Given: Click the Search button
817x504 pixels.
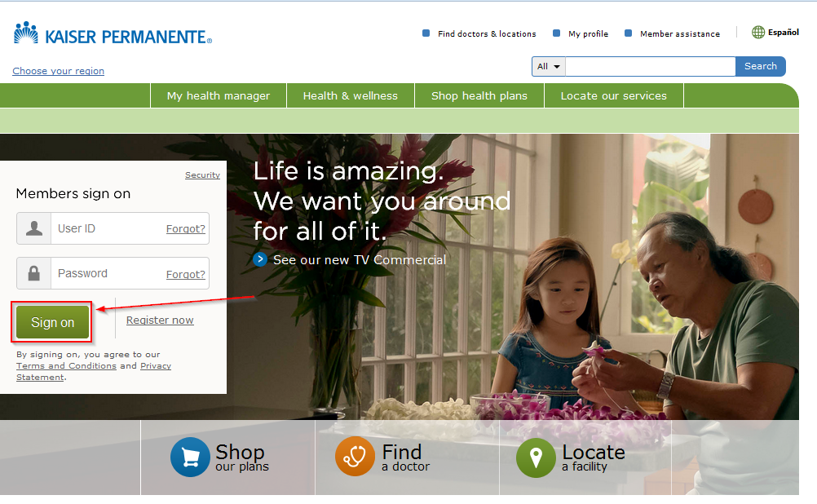Looking at the screenshot, I should [761, 66].
